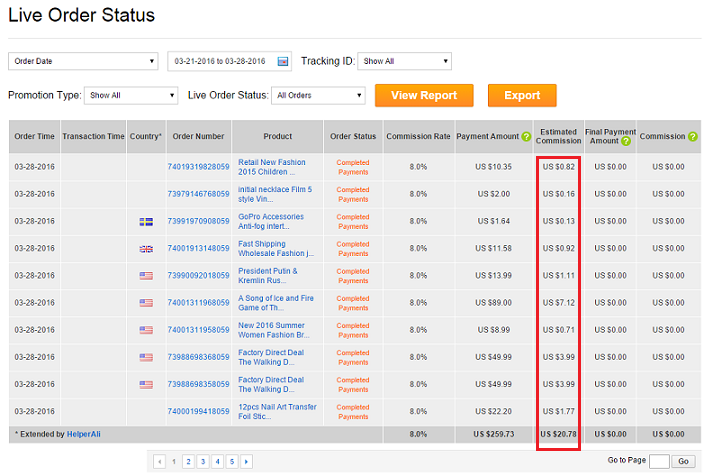This screenshot has height=476, width=713.
Task: Open product A Song of Ice and Fire
Action: click(276, 303)
